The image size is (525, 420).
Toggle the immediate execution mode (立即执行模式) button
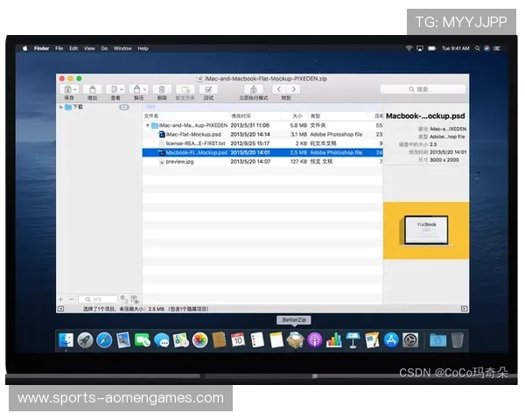tap(252, 89)
